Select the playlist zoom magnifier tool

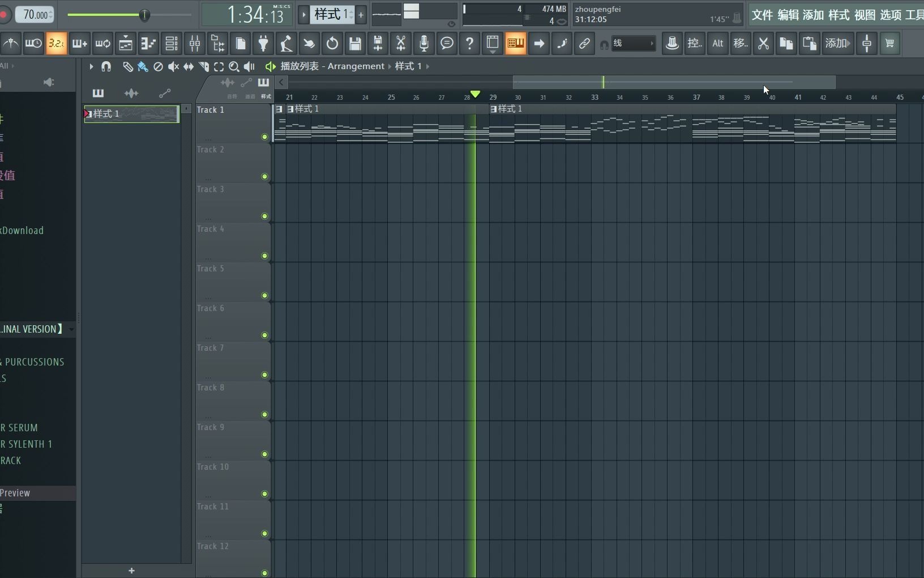pos(234,67)
